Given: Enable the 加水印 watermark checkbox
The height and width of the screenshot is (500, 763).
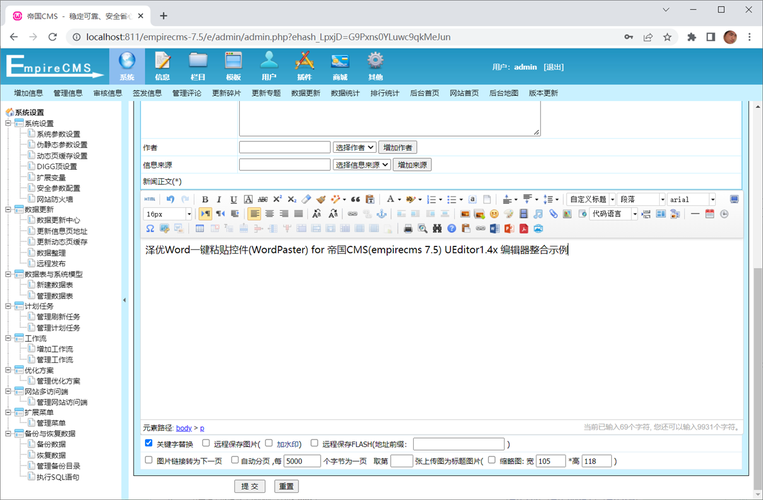Looking at the screenshot, I should pyautogui.click(x=269, y=443).
